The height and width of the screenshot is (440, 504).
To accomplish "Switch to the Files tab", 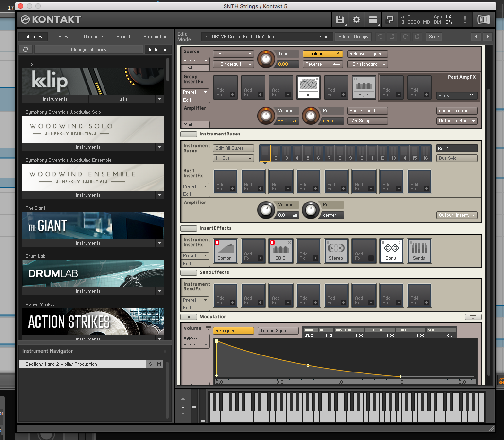I will click(x=63, y=36).
